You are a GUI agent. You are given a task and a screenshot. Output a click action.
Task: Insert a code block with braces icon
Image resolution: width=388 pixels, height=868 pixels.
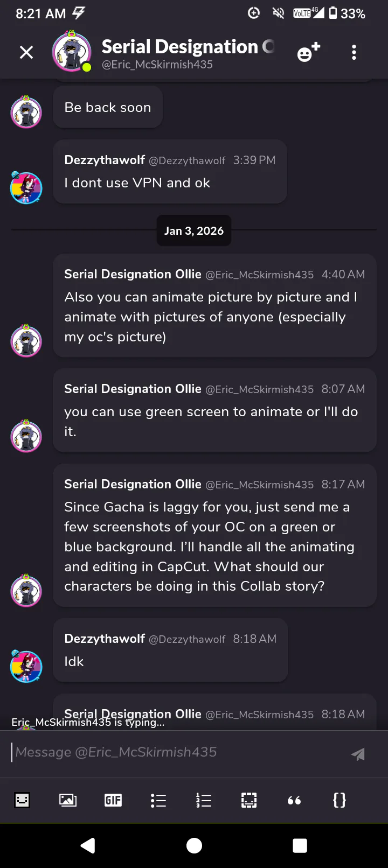coord(339,800)
